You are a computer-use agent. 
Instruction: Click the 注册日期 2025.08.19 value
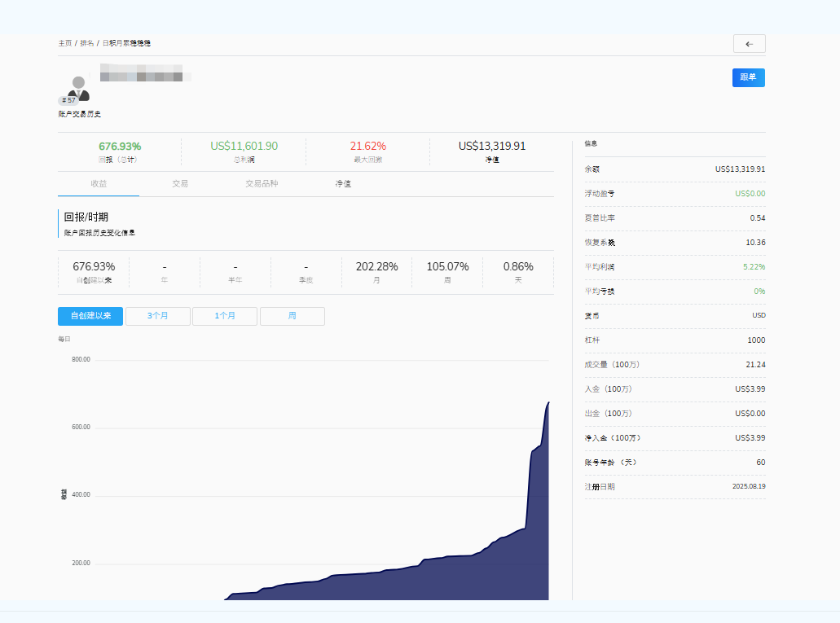point(749,486)
